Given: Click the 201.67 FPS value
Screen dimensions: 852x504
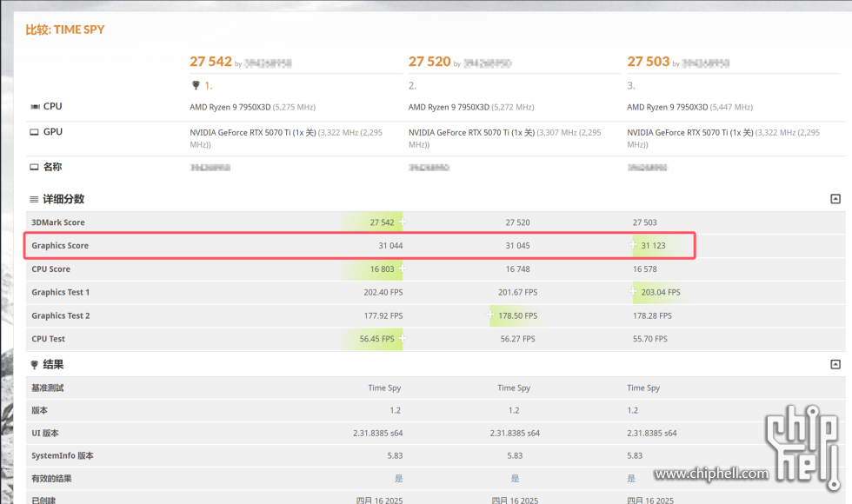Looking at the screenshot, I should tap(518, 292).
